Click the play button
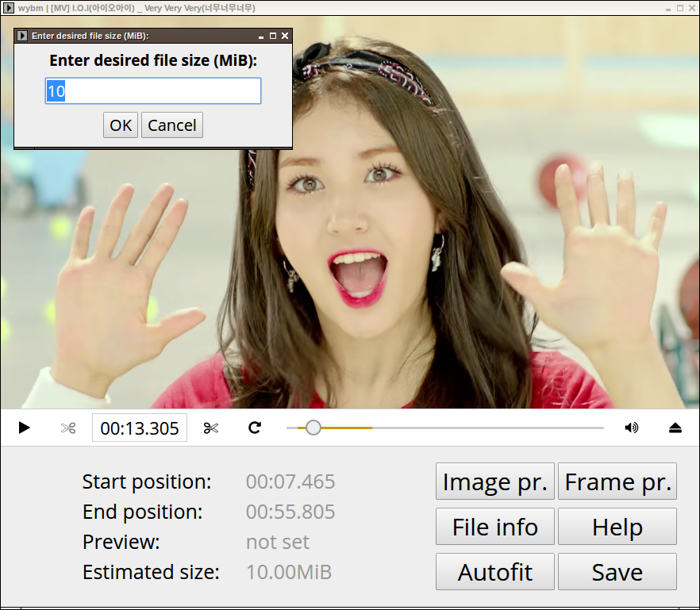 click(x=24, y=428)
